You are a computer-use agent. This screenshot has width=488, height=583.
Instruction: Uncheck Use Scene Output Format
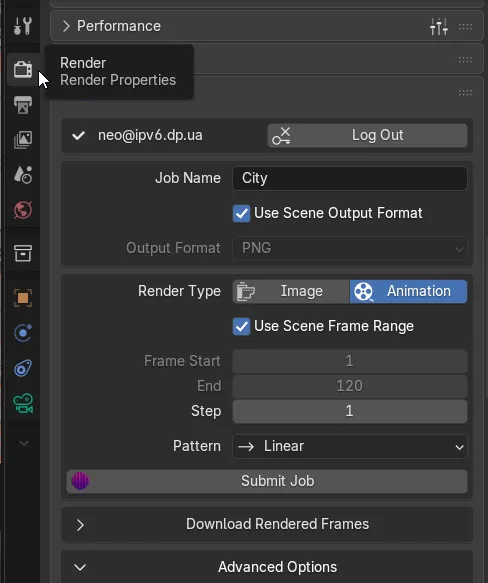pos(241,213)
